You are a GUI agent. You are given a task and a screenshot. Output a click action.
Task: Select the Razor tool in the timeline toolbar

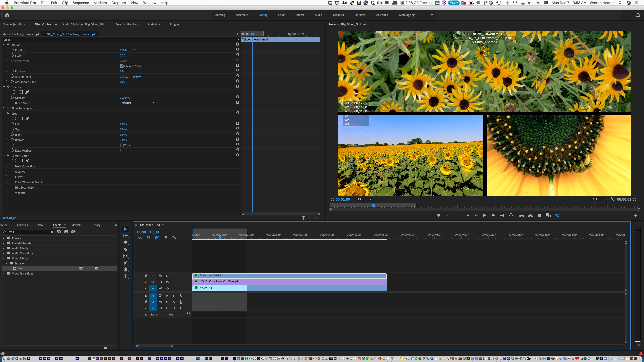(x=126, y=249)
